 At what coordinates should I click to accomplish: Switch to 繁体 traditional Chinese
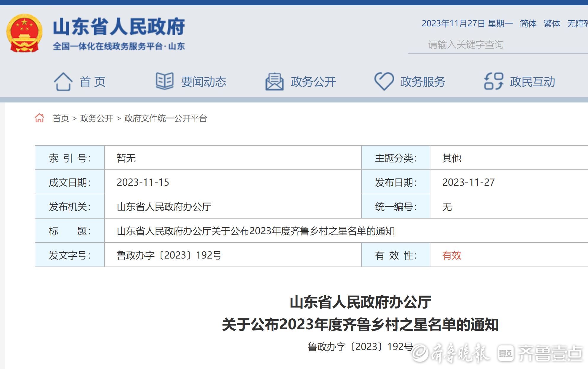pyautogui.click(x=552, y=23)
